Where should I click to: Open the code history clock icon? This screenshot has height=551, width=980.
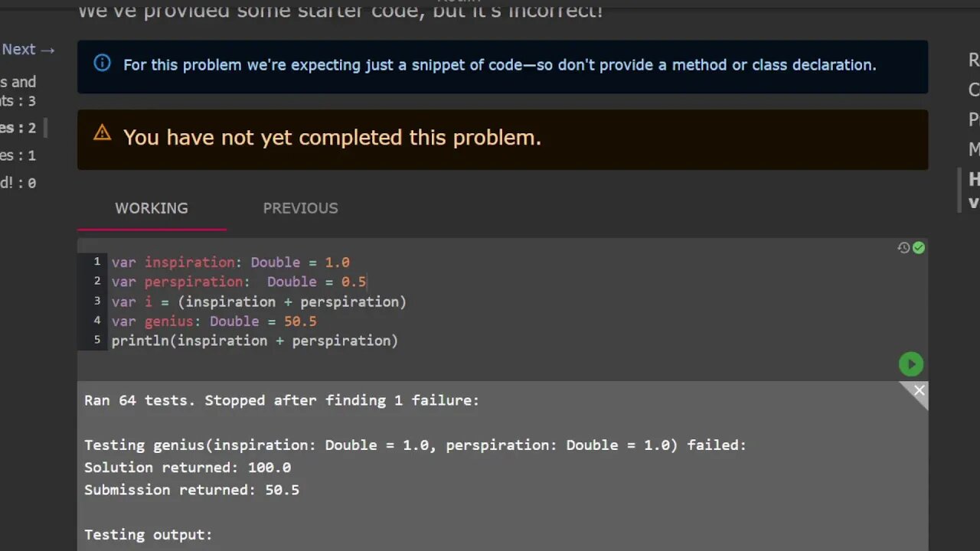click(903, 248)
